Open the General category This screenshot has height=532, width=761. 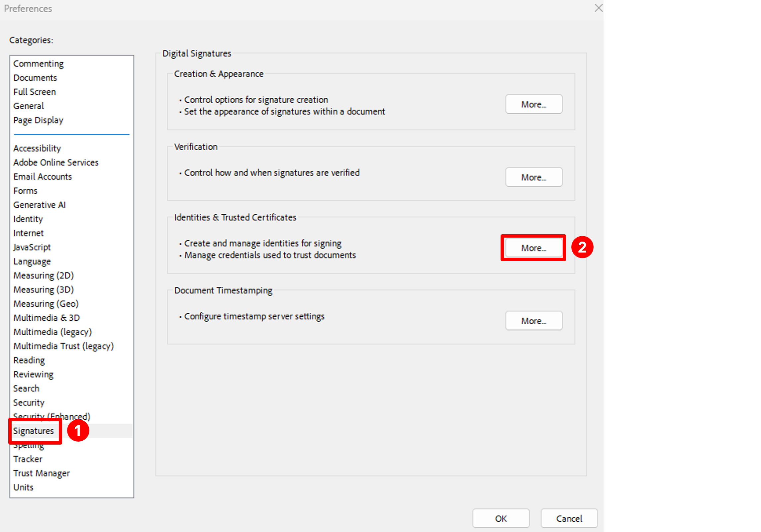[29, 106]
